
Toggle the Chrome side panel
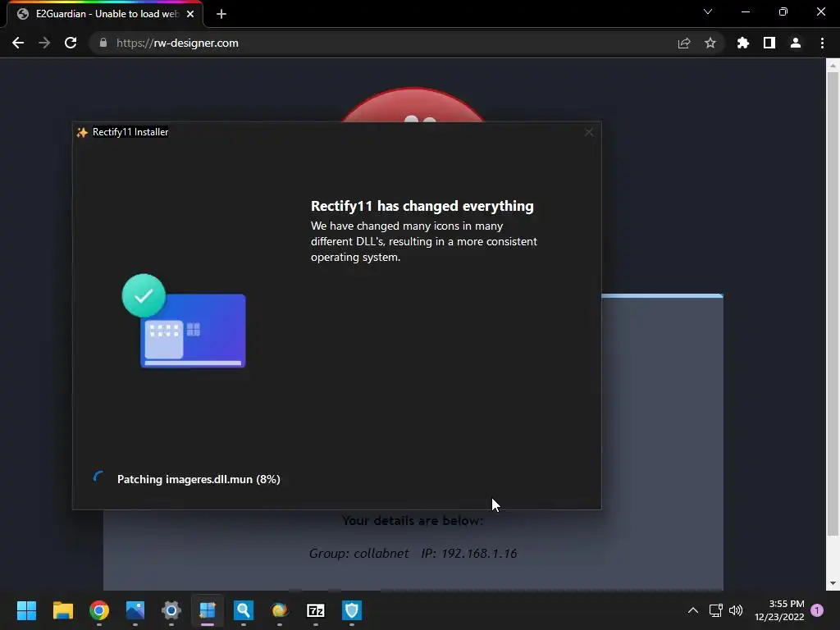769,43
